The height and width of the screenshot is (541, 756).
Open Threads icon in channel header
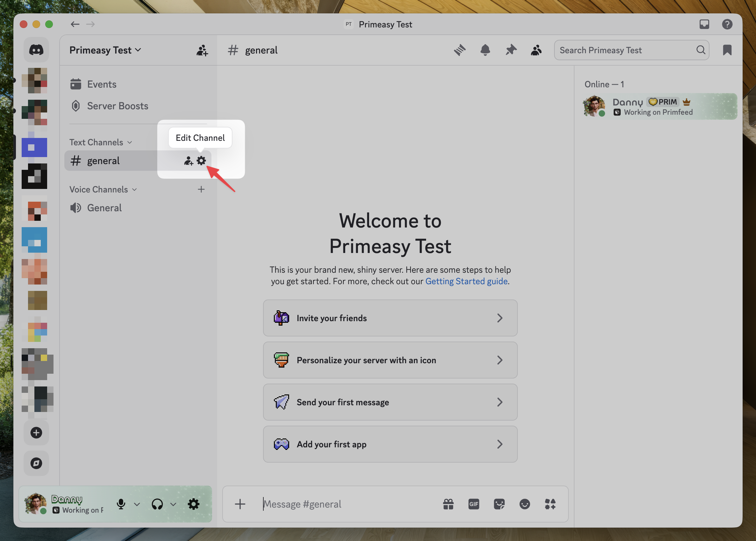[x=460, y=50]
